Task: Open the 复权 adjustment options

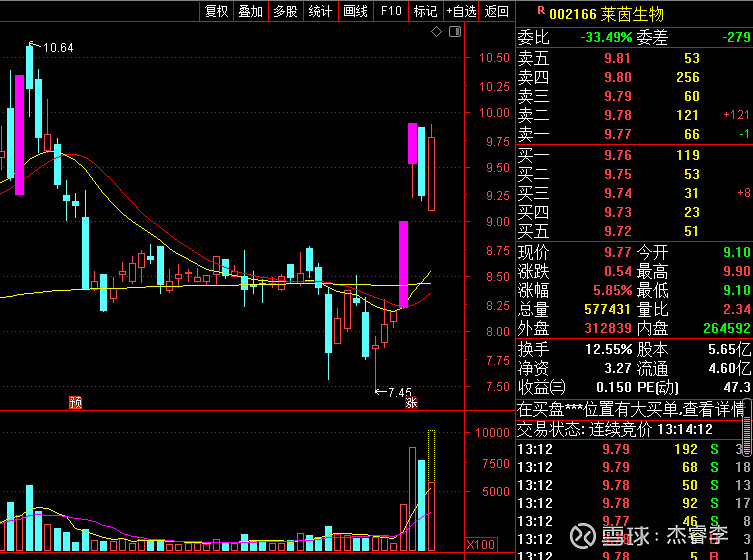Action: 216,11
